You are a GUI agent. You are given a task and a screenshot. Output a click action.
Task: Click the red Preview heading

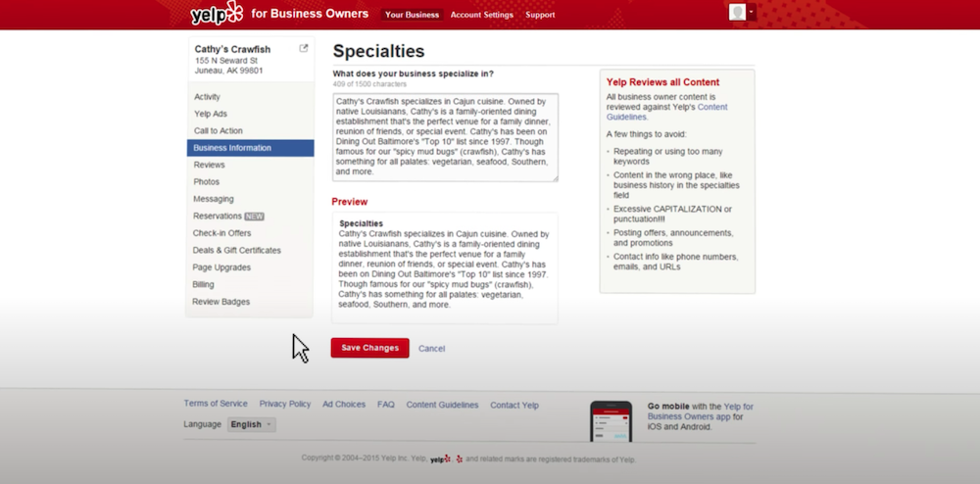[x=350, y=202]
